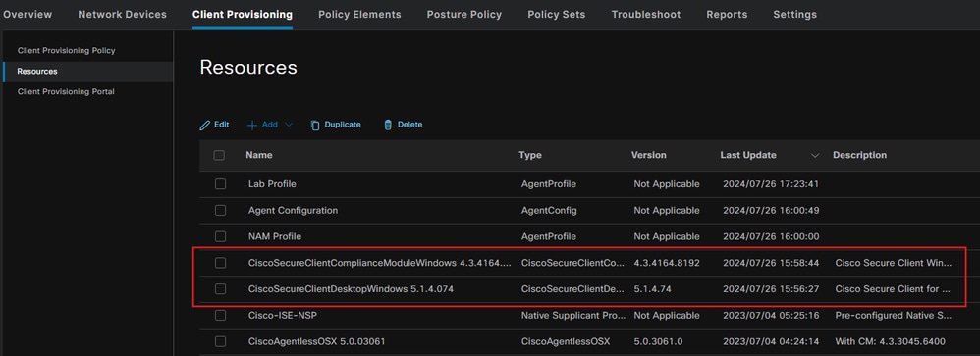The width and height of the screenshot is (980, 356).
Task: Open Client Provisioning Portal in sidebar
Action: pos(66,92)
